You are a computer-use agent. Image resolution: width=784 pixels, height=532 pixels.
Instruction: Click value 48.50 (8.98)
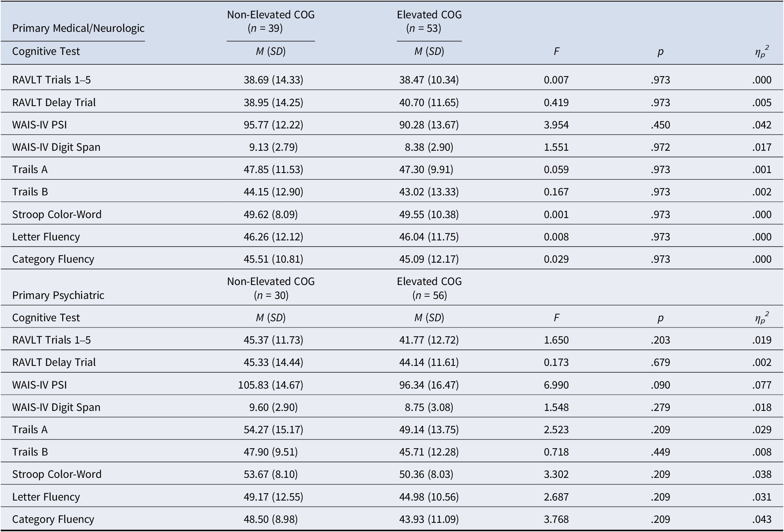click(x=271, y=519)
